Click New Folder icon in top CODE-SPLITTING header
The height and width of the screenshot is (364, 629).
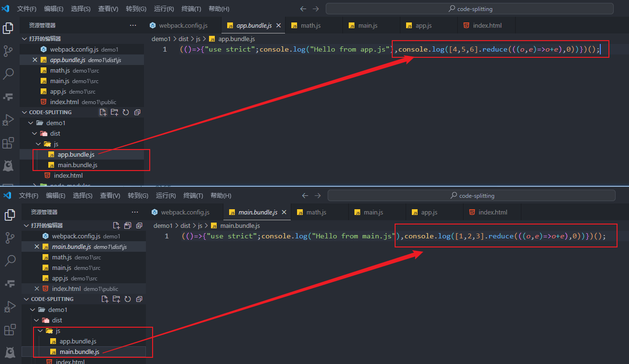[x=114, y=112]
